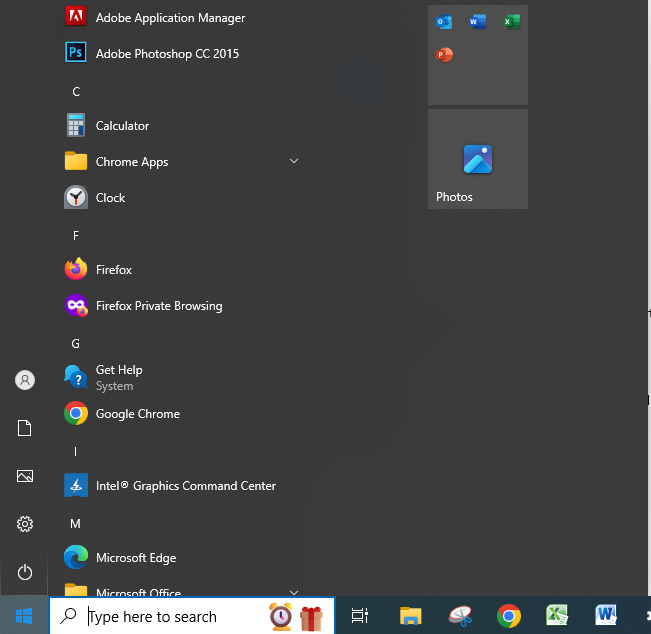Open Word from the taskbar
This screenshot has height=634, width=651.
(x=606, y=615)
